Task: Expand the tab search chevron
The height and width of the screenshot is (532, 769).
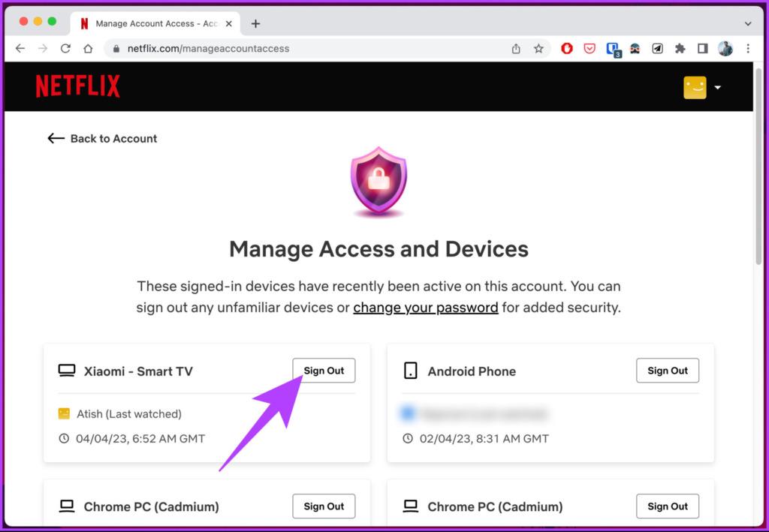Action: 748,23
